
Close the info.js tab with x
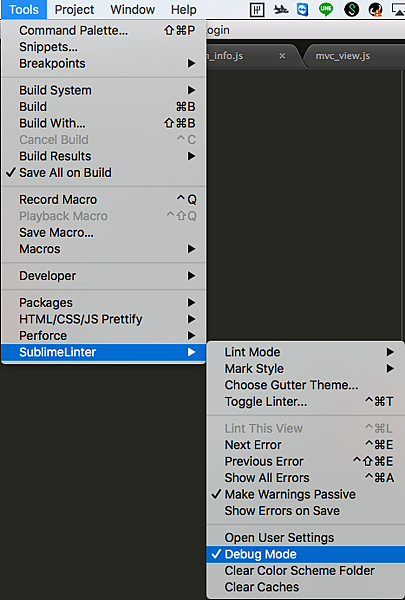click(282, 56)
